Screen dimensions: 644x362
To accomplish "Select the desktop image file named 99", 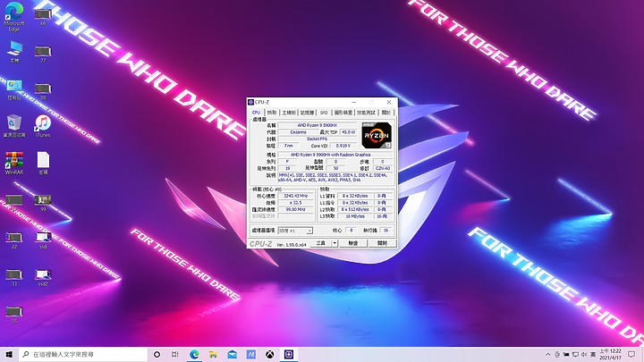I will coord(43,203).
